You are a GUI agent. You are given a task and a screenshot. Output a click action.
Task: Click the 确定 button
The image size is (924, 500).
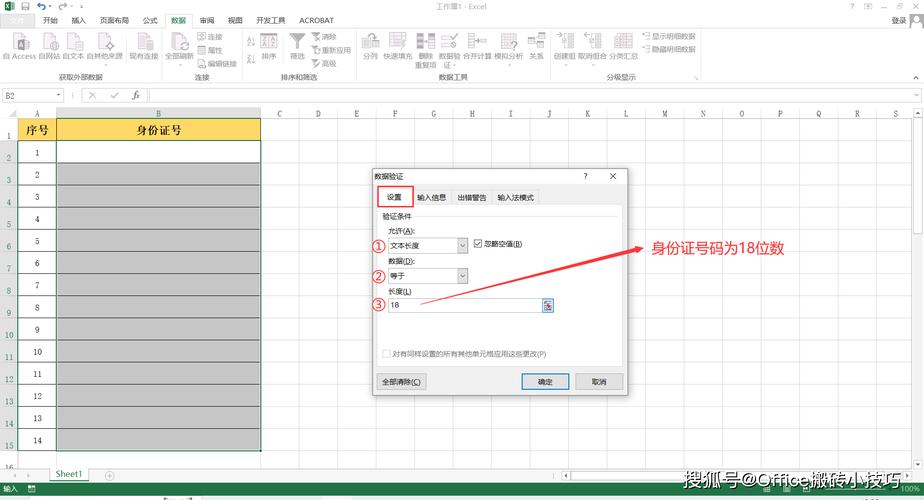point(545,382)
